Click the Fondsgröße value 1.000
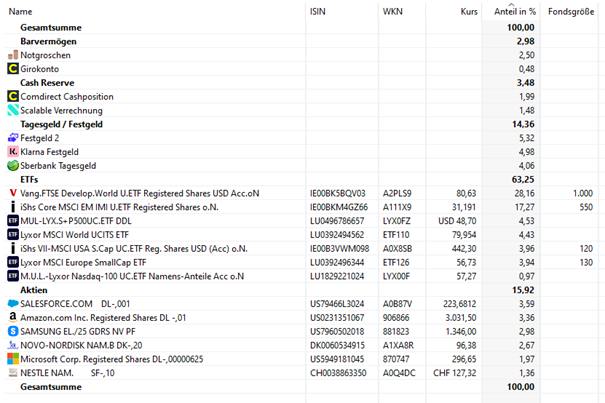The height and width of the screenshot is (403, 605). [583, 193]
